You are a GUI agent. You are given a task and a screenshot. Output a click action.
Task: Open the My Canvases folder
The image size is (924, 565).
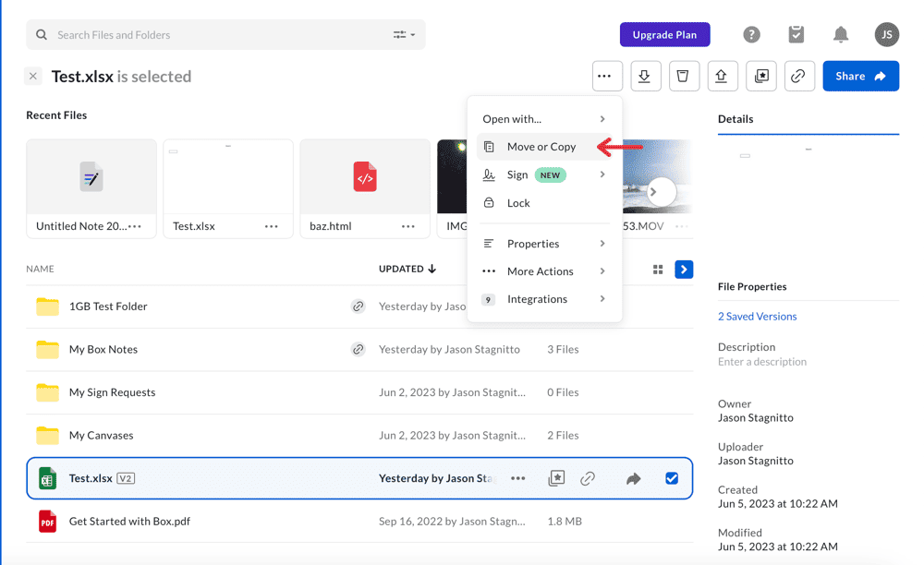pos(101,436)
